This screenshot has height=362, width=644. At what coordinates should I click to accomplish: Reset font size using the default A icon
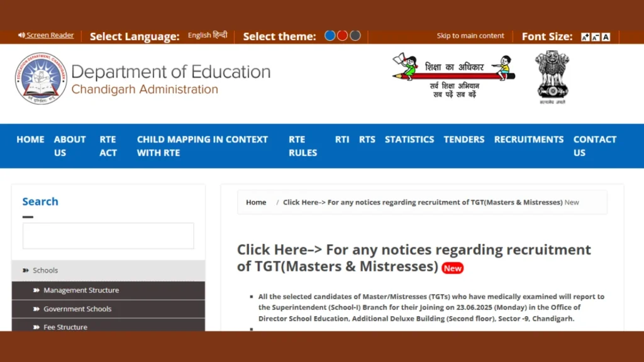coord(605,36)
